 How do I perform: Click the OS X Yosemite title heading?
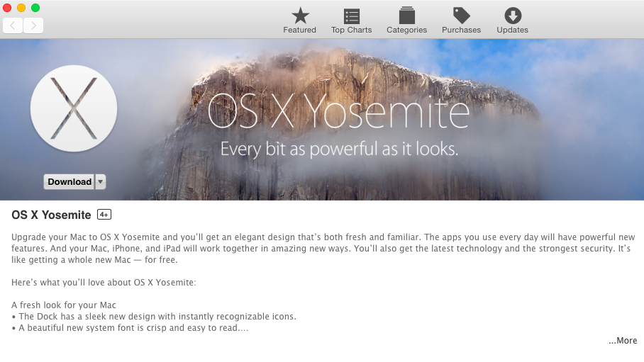coord(51,215)
